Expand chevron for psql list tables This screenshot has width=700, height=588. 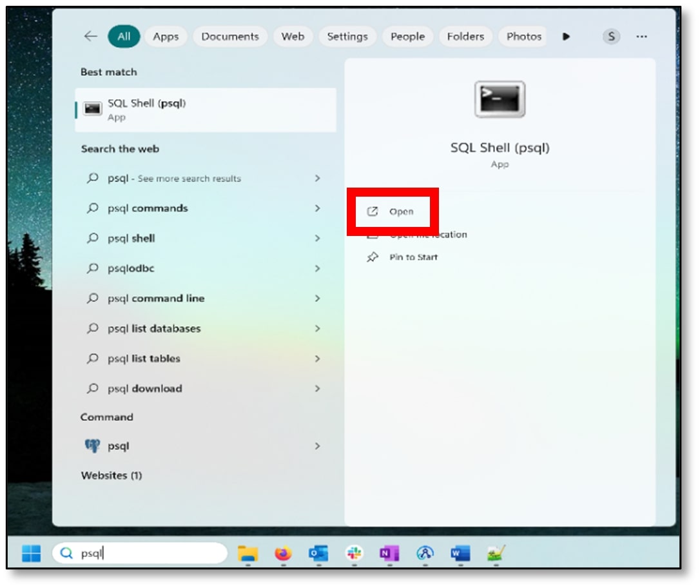pyautogui.click(x=317, y=358)
